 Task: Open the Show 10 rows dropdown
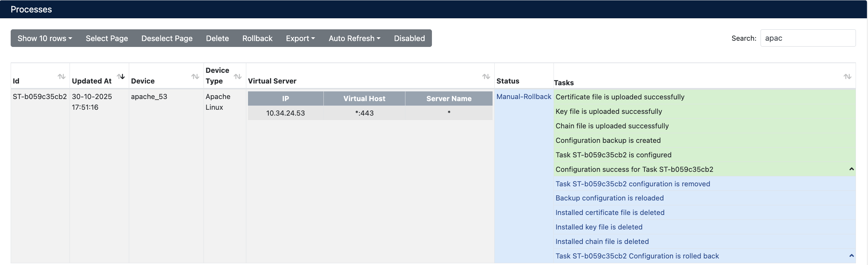(x=45, y=38)
